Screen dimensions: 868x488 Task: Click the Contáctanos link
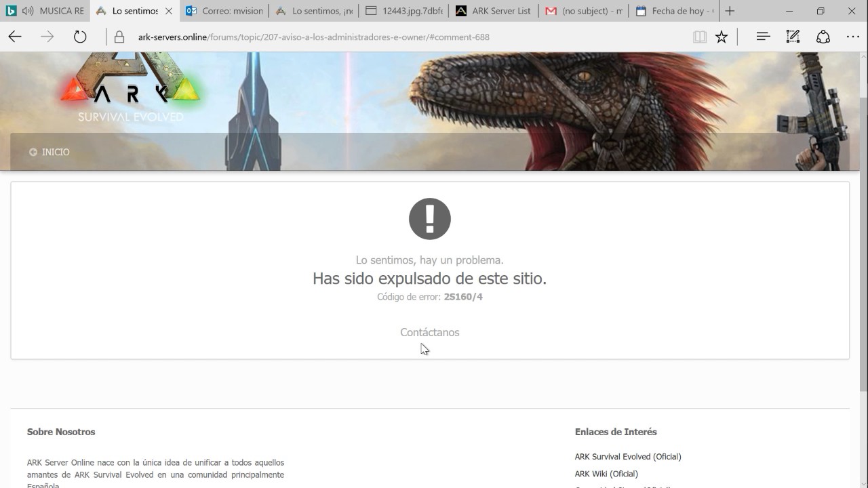point(430,332)
